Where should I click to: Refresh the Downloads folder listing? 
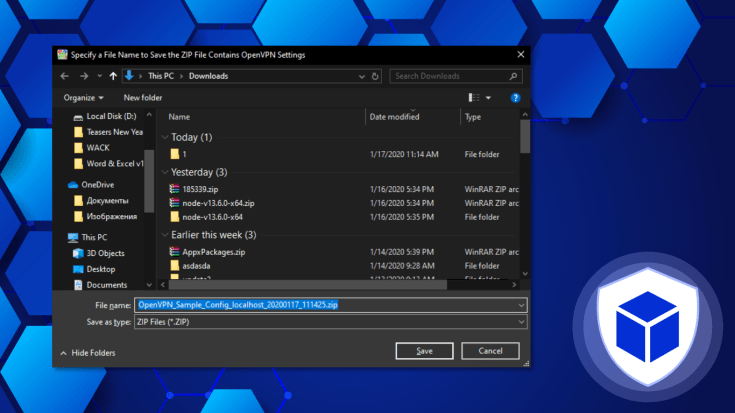click(x=373, y=75)
